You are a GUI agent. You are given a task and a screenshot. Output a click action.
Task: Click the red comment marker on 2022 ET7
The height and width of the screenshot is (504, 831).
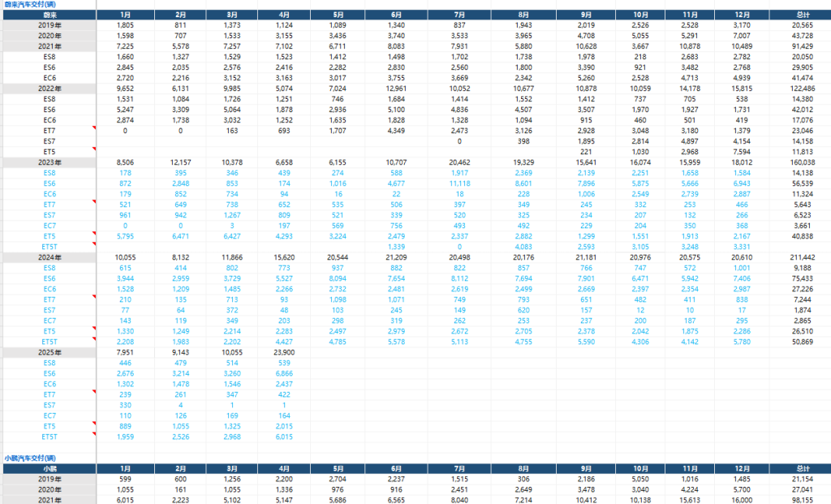tap(93, 129)
